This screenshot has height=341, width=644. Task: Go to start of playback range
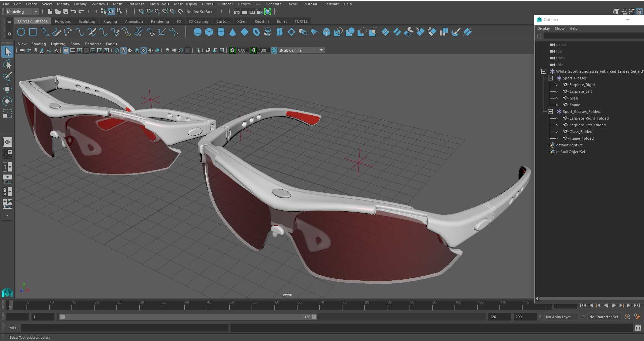583,305
